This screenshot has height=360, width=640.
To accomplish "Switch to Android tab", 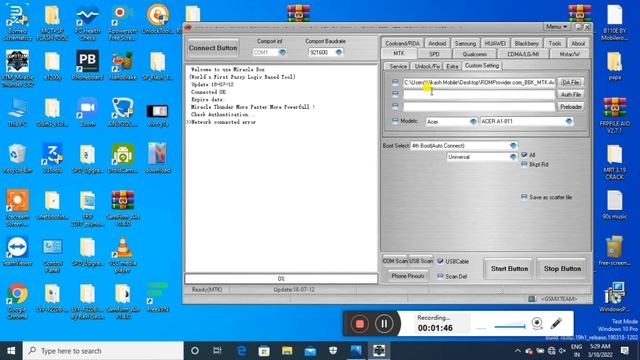I will [x=437, y=43].
